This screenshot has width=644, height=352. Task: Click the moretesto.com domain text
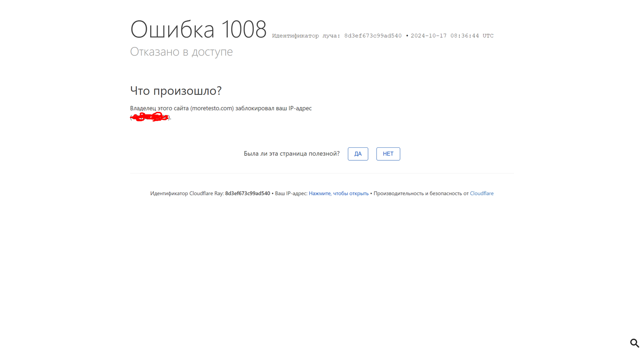(x=212, y=108)
